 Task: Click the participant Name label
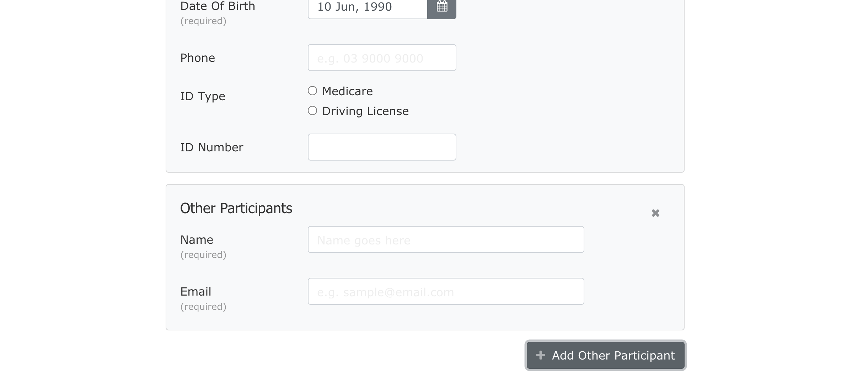pos(197,240)
